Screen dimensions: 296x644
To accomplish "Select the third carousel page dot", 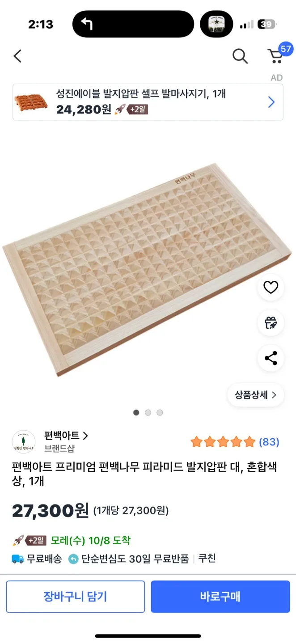I will click(159, 413).
